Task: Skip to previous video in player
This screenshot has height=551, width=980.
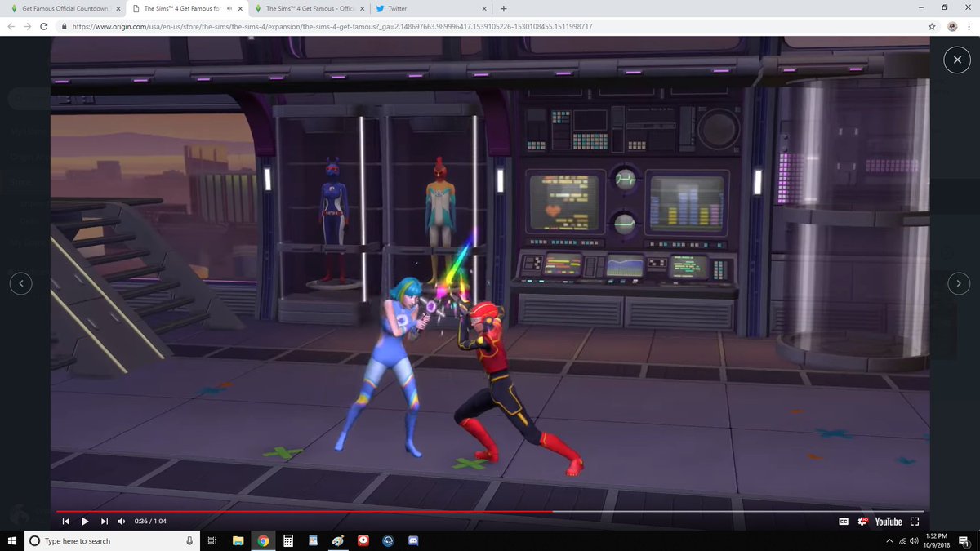Action: (x=65, y=522)
